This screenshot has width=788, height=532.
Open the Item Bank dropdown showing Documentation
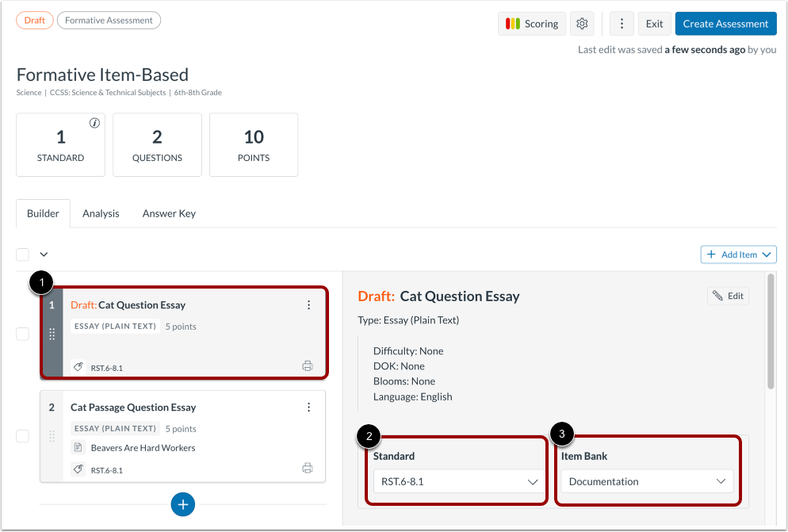tap(647, 481)
